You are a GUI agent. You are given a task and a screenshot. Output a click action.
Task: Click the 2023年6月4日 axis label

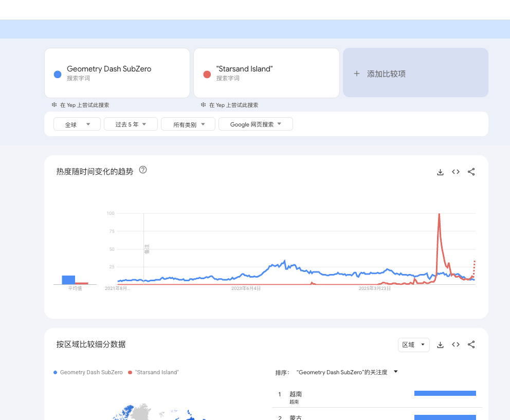(246, 288)
